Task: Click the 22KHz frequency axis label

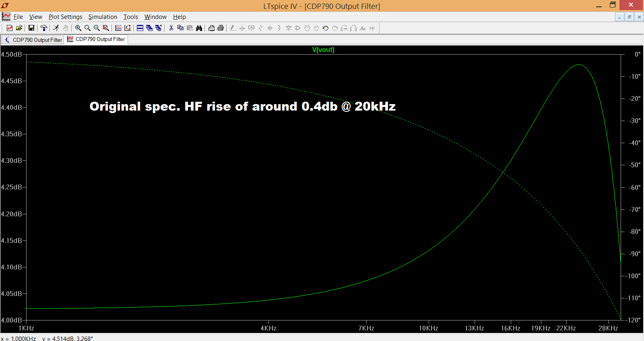Action: pyautogui.click(x=566, y=328)
